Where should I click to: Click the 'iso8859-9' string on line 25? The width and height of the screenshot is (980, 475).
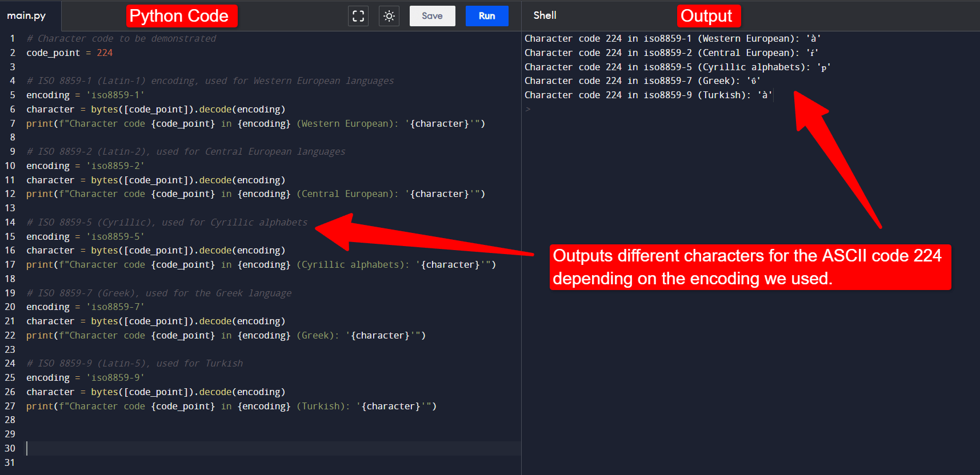[x=115, y=377]
